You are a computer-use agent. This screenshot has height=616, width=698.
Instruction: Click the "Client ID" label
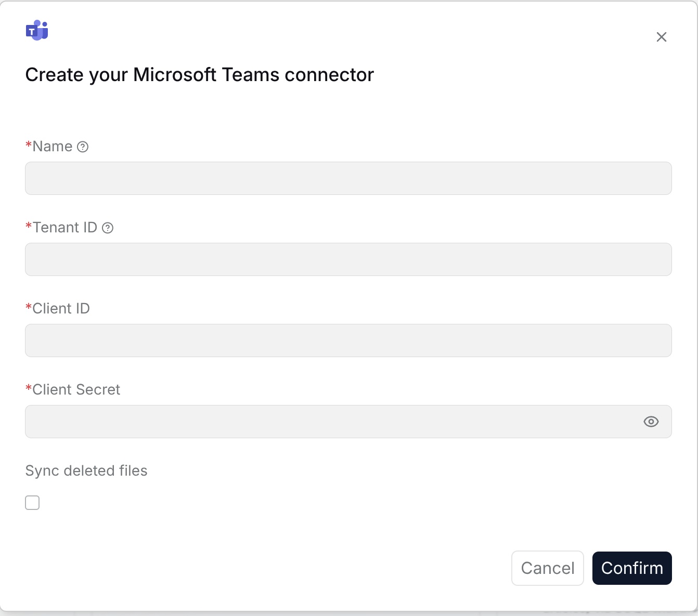(61, 308)
